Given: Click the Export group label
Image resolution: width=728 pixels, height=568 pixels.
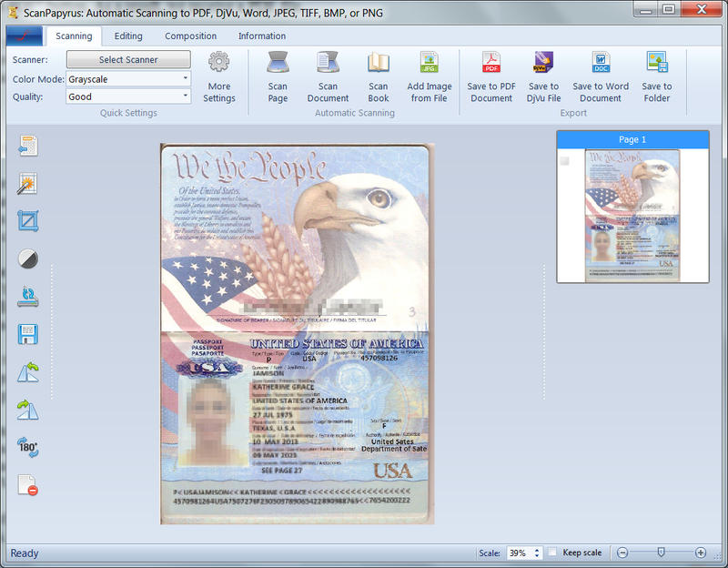Looking at the screenshot, I should [573, 113].
